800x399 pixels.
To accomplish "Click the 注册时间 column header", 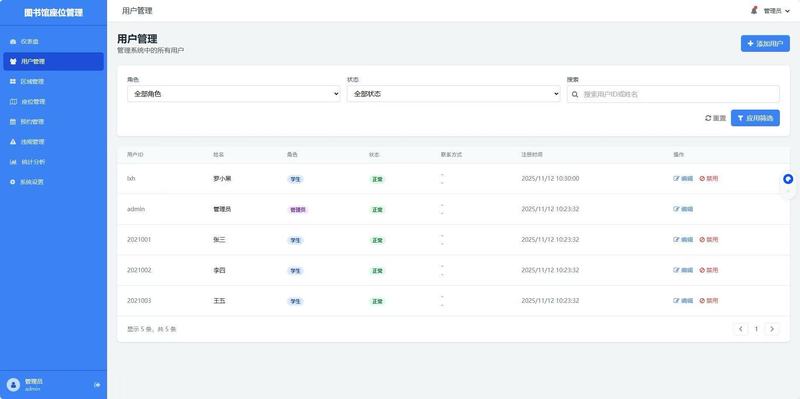I will pos(532,155).
